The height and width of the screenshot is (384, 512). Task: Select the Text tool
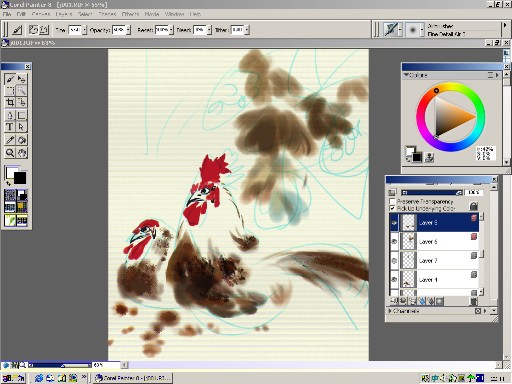coord(10,127)
